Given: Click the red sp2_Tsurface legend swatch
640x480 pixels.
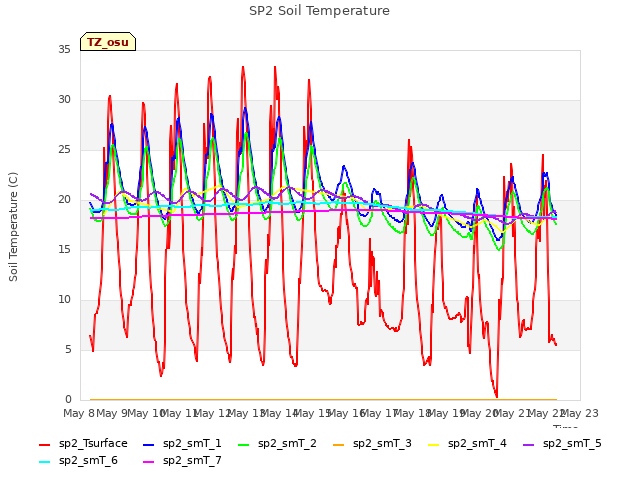Looking at the screenshot, I should tap(44, 444).
